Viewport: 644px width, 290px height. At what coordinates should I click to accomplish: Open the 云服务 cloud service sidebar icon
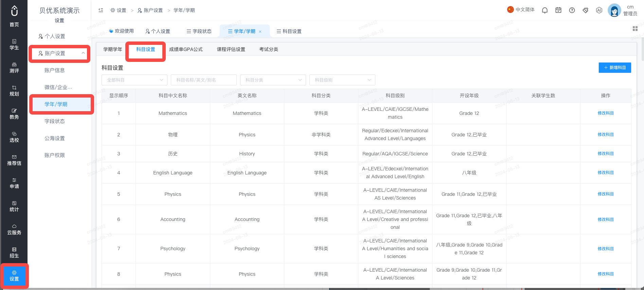coord(14,229)
